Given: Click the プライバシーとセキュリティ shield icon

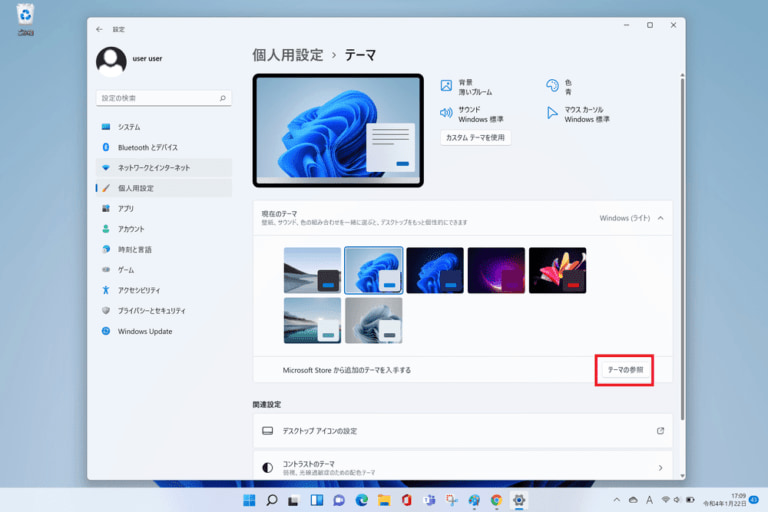Looking at the screenshot, I should [x=106, y=311].
